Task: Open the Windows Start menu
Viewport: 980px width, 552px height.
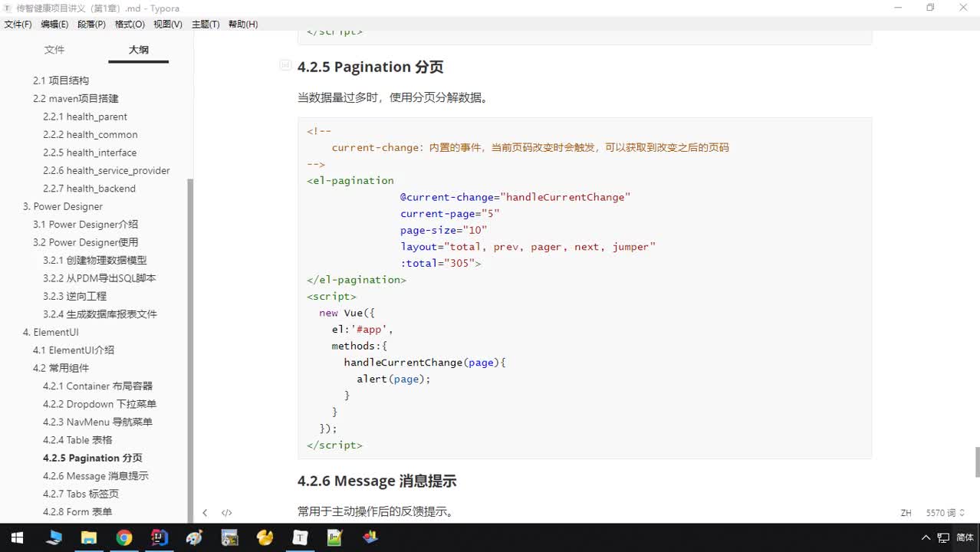Action: 17,537
